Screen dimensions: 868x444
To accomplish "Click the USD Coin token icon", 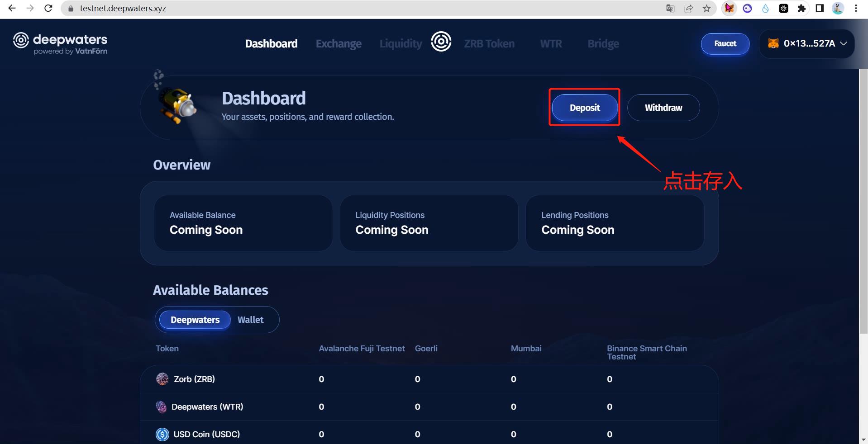I will 162,434.
